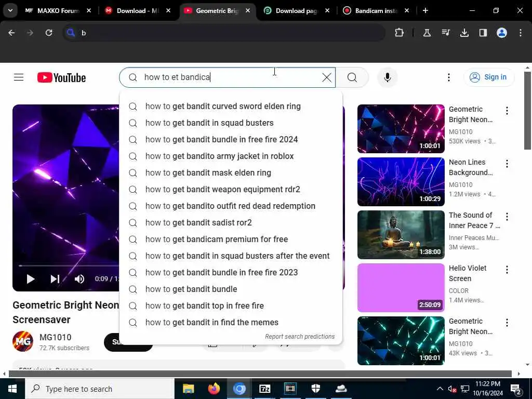Reload the page
The image size is (532, 399).
49,33
